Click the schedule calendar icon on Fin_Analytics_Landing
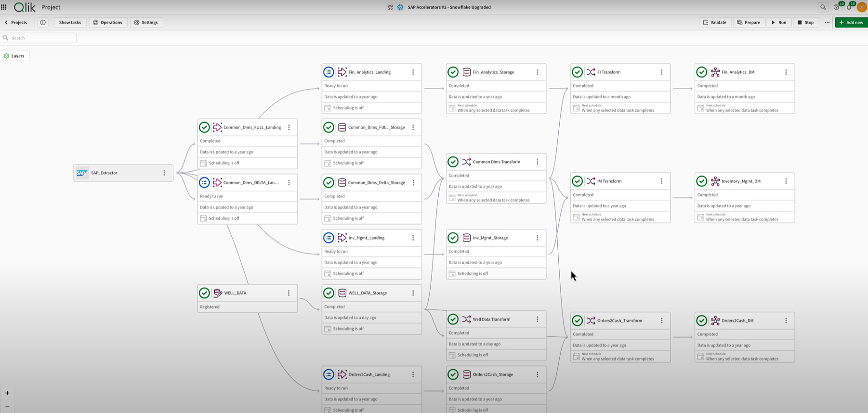 point(328,108)
